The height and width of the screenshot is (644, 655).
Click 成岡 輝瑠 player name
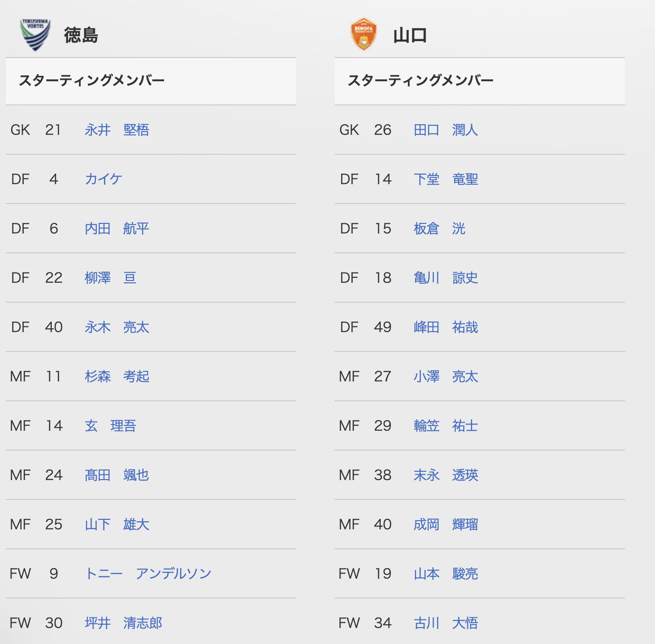446,525
